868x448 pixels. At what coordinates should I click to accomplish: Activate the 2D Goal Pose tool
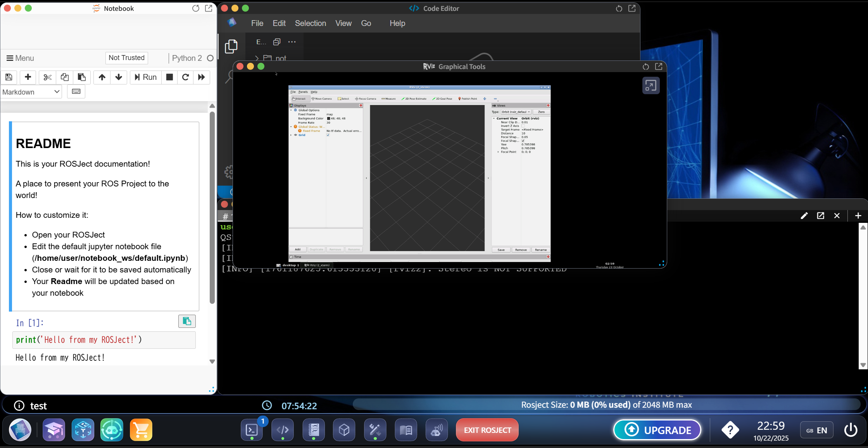pos(442,99)
